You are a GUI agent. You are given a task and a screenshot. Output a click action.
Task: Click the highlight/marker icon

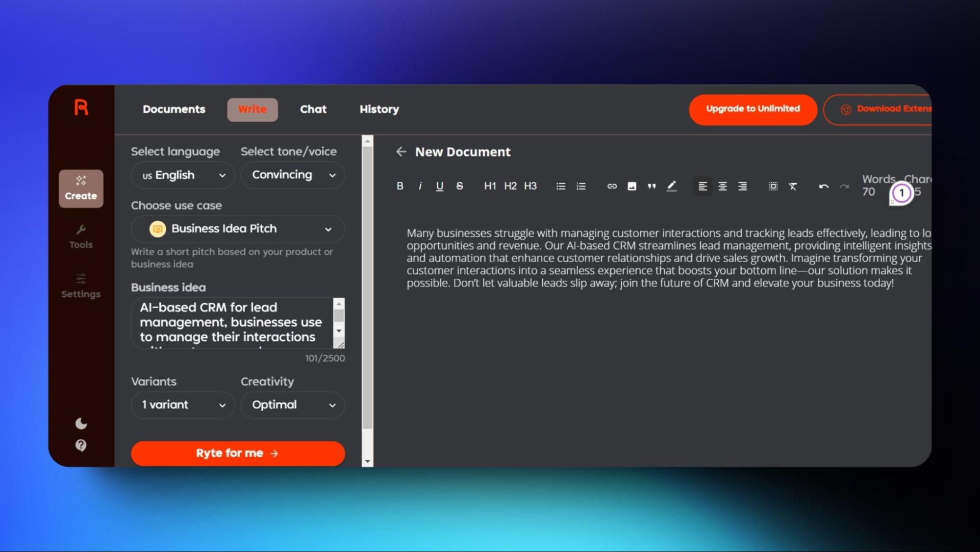pos(672,186)
